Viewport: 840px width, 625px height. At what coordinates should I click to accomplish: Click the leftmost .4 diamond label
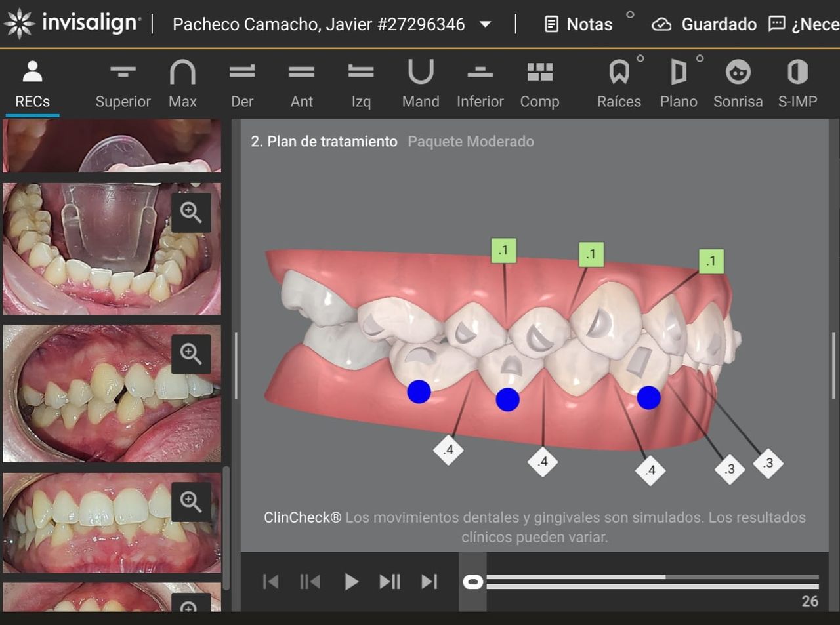449,450
